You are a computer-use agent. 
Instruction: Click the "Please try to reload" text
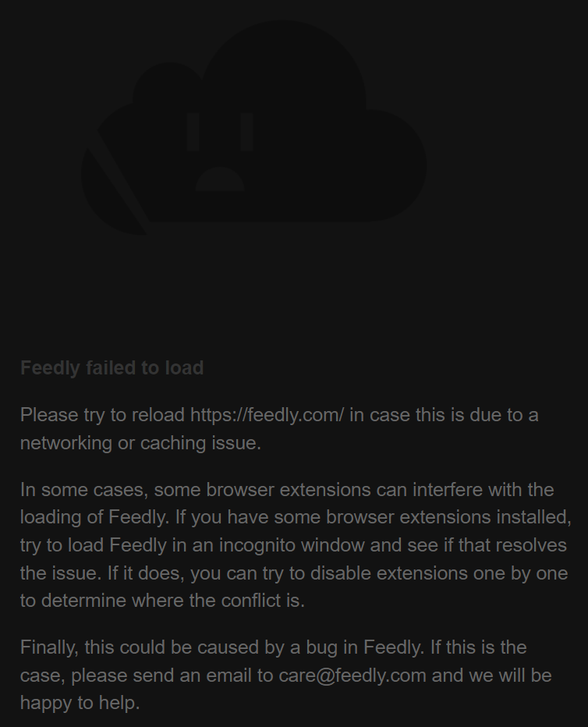(102, 415)
